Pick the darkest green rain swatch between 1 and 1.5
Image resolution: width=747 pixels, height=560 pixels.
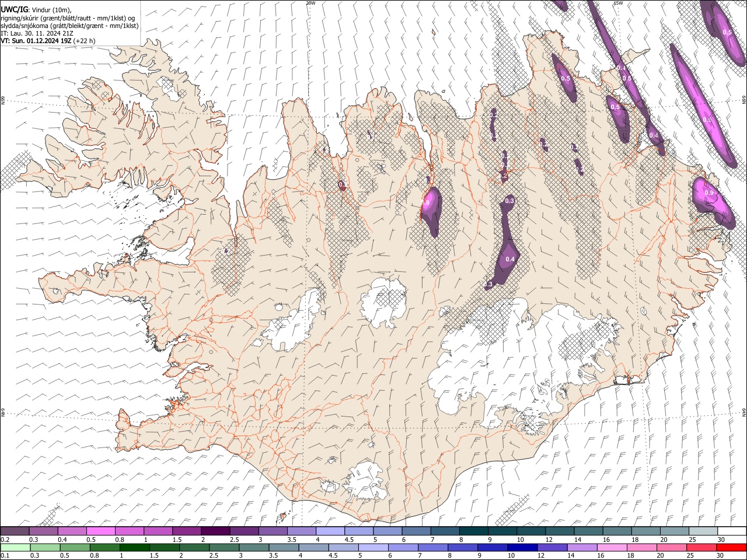click(135, 547)
